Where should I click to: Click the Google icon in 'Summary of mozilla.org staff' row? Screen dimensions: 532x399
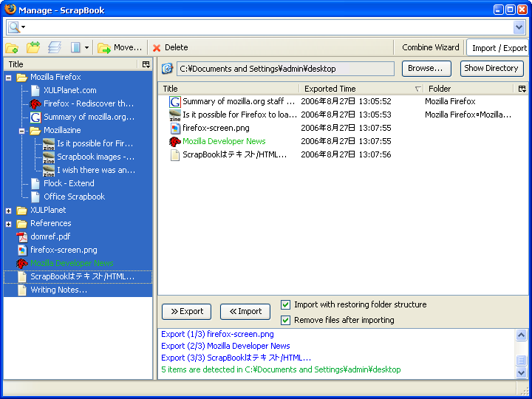tap(174, 102)
